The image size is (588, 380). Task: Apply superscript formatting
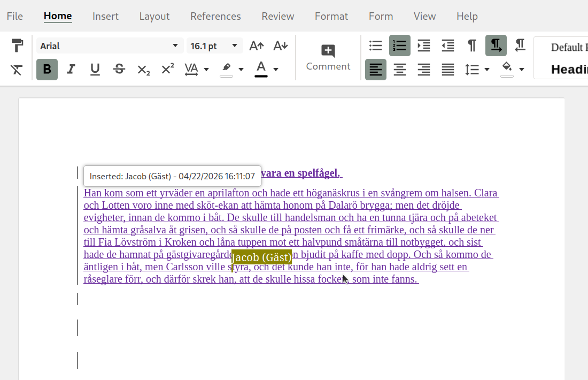point(168,69)
